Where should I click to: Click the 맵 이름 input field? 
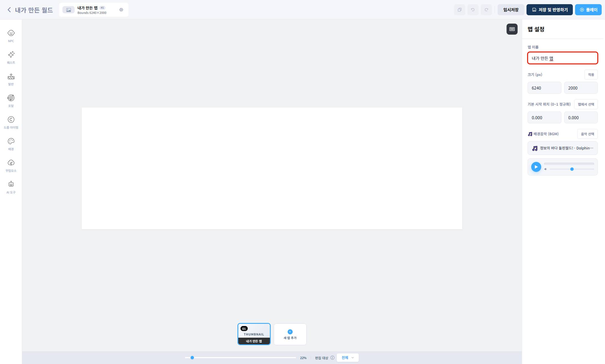click(562, 58)
